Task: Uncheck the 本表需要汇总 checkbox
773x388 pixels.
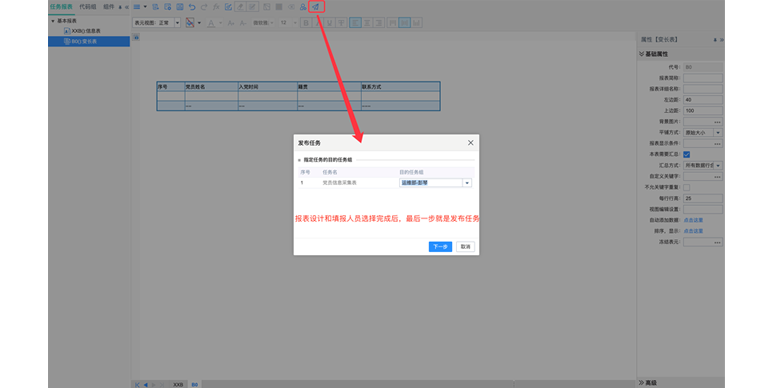Action: pyautogui.click(x=687, y=154)
